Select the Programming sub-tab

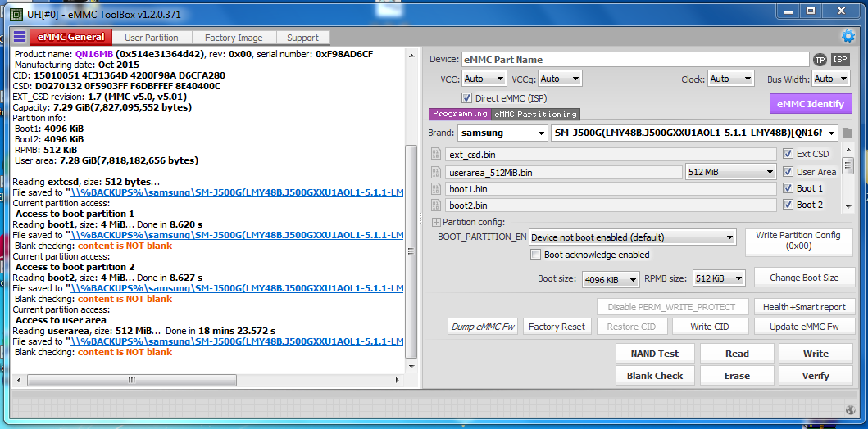(460, 114)
